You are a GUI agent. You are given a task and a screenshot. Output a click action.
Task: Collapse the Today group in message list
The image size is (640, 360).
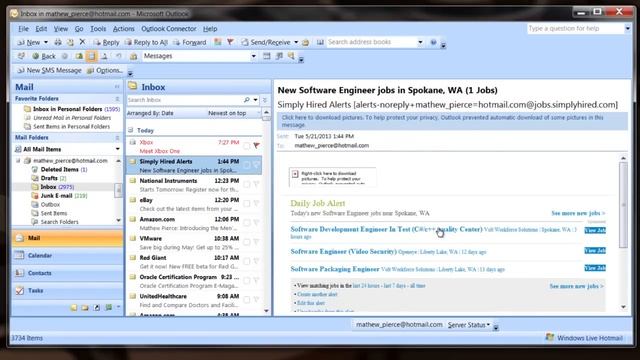(x=131, y=130)
